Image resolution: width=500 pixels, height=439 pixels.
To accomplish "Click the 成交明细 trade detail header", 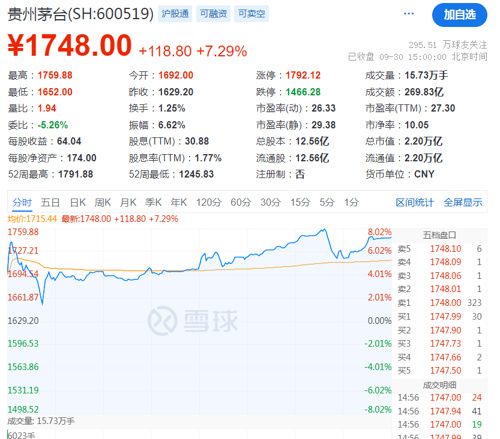I will (x=439, y=385).
